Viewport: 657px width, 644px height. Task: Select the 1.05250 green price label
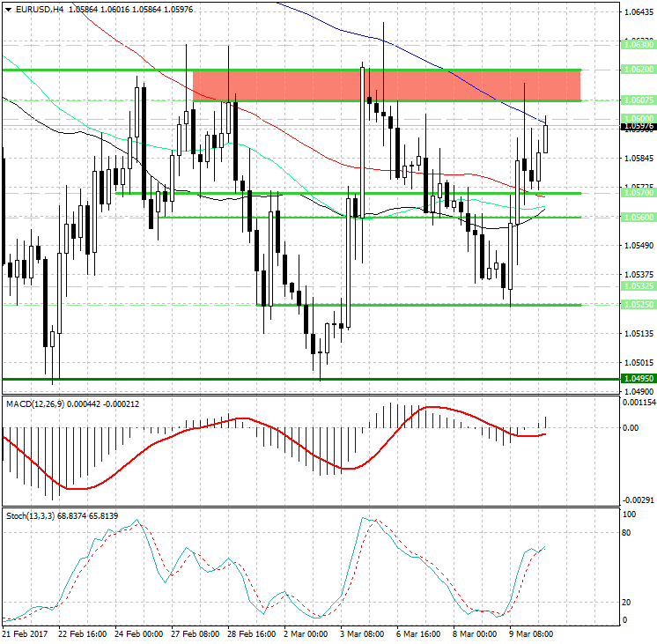pos(639,305)
